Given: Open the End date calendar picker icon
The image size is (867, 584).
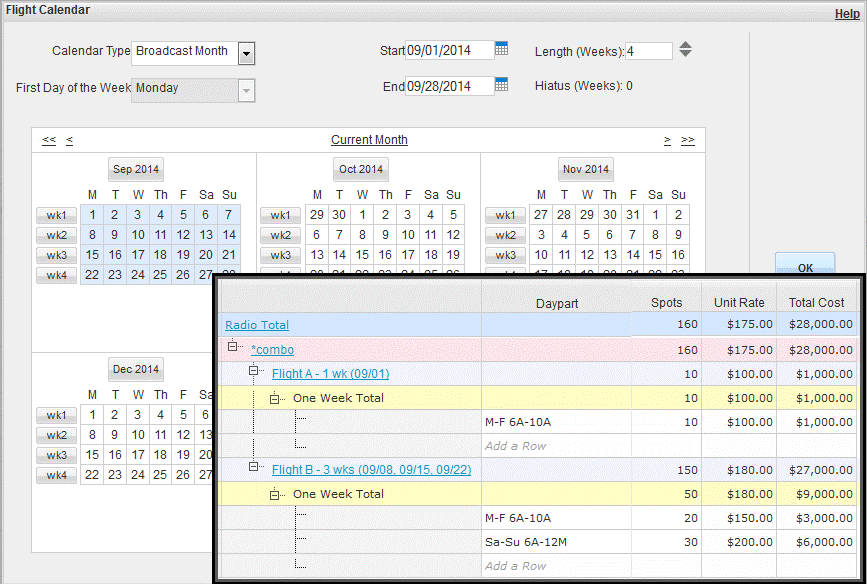Looking at the screenshot, I should point(502,84).
